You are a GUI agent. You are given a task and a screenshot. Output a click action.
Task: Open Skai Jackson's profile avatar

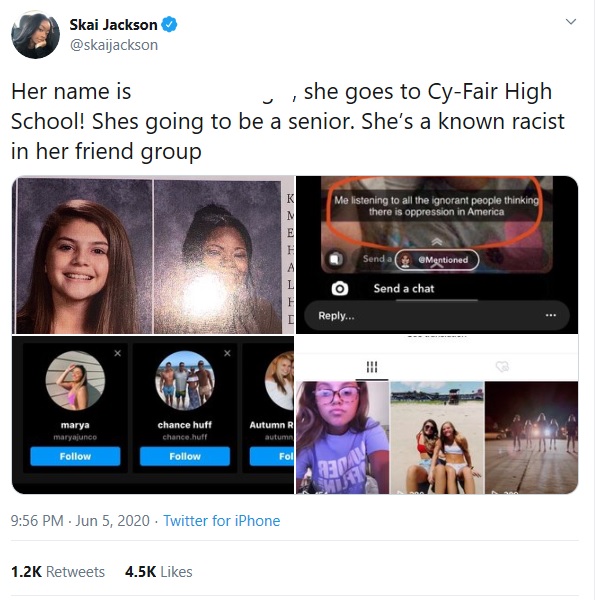pyautogui.click(x=35, y=35)
